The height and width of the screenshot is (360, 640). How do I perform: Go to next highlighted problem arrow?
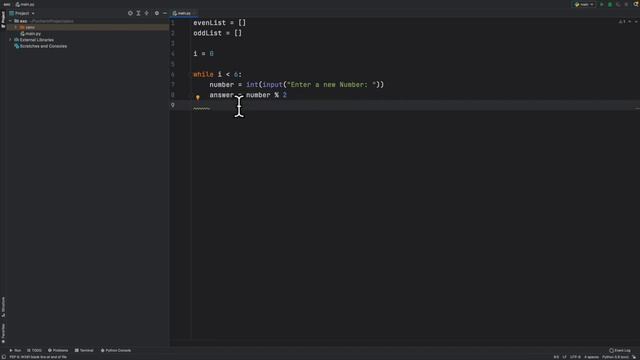pyautogui.click(x=636, y=21)
